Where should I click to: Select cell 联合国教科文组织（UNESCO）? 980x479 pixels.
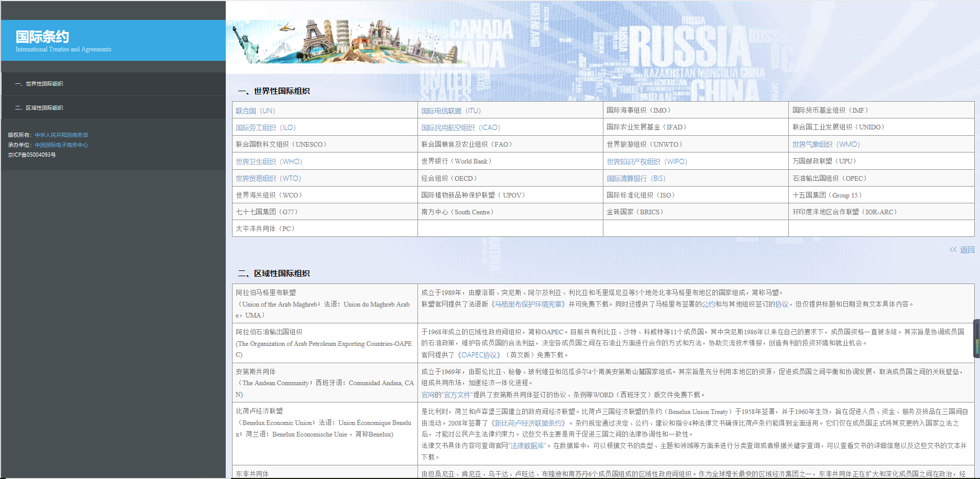[x=325, y=144]
